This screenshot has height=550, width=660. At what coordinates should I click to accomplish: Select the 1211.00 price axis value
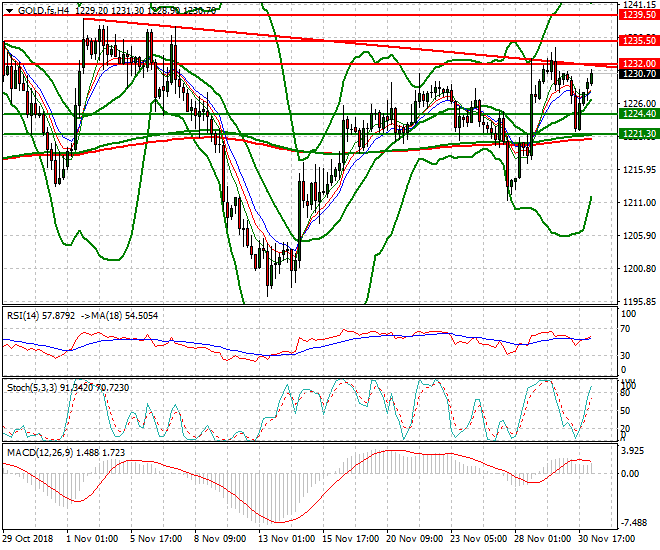pyautogui.click(x=639, y=203)
